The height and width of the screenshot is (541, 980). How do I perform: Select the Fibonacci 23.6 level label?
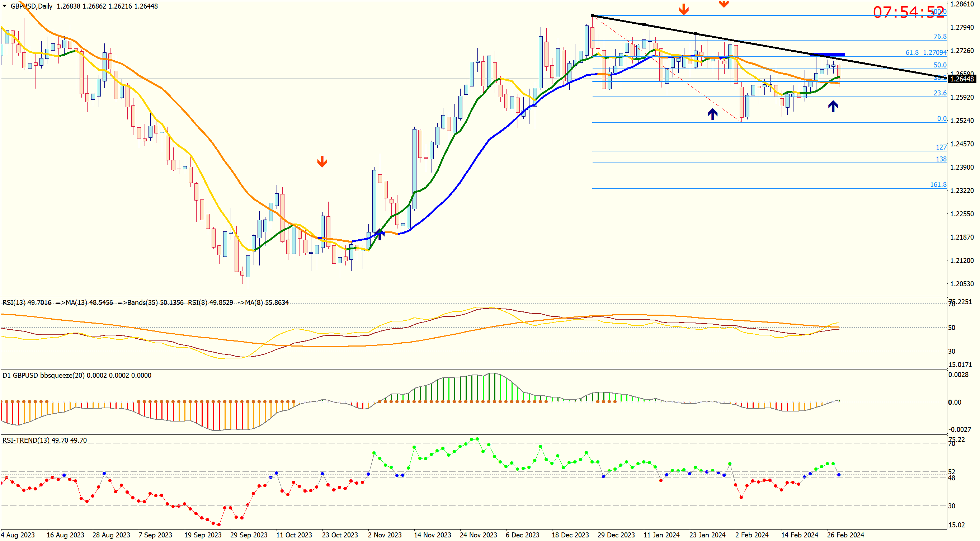click(x=940, y=93)
